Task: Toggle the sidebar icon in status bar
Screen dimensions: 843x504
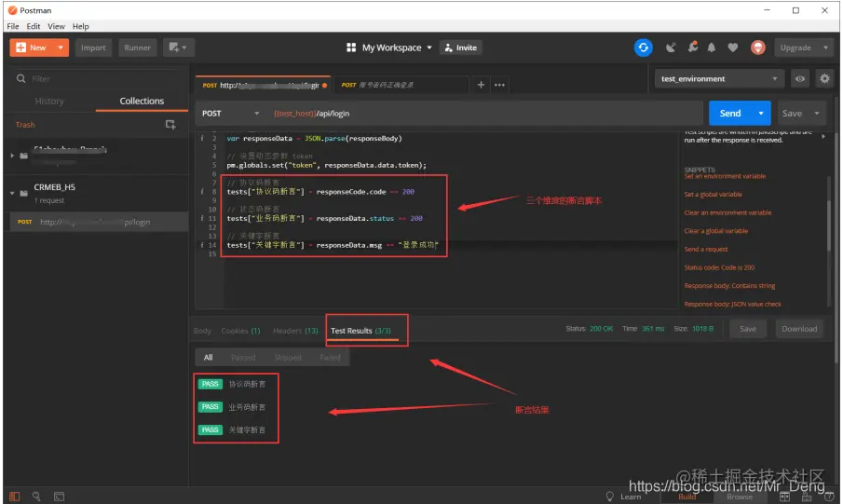Action: point(15,497)
